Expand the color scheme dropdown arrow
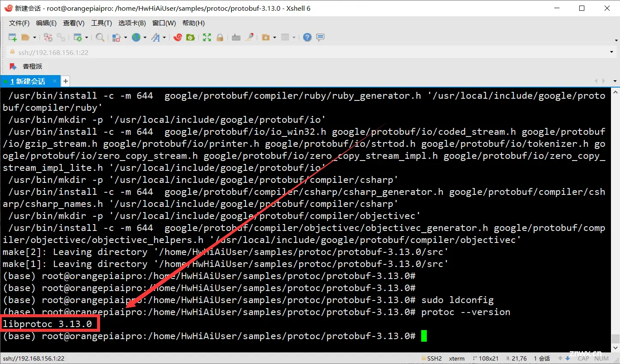Image resolution: width=620 pixels, height=364 pixels. [x=125, y=37]
